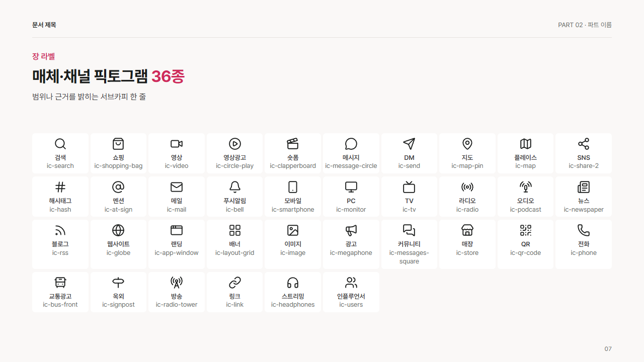Click the folded map icon above 플레이스
644x362 pixels.
coord(526,144)
